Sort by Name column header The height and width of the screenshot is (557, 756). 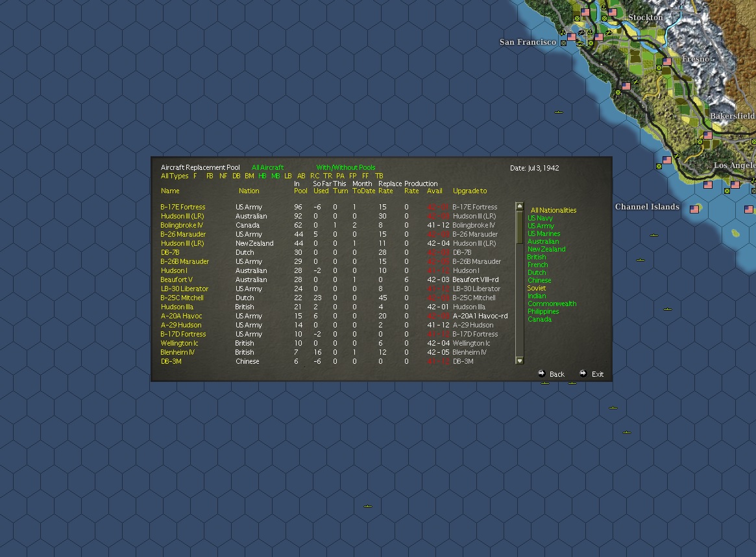tap(170, 191)
